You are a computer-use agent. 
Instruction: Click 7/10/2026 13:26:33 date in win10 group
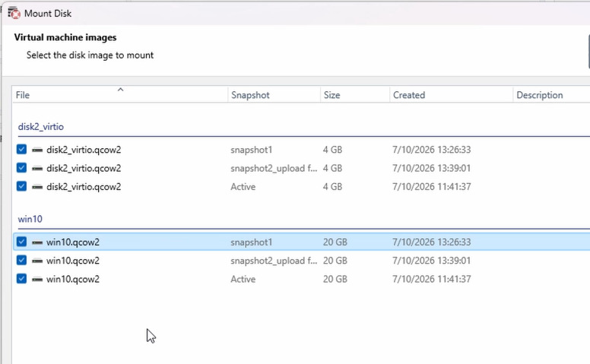pyautogui.click(x=431, y=242)
